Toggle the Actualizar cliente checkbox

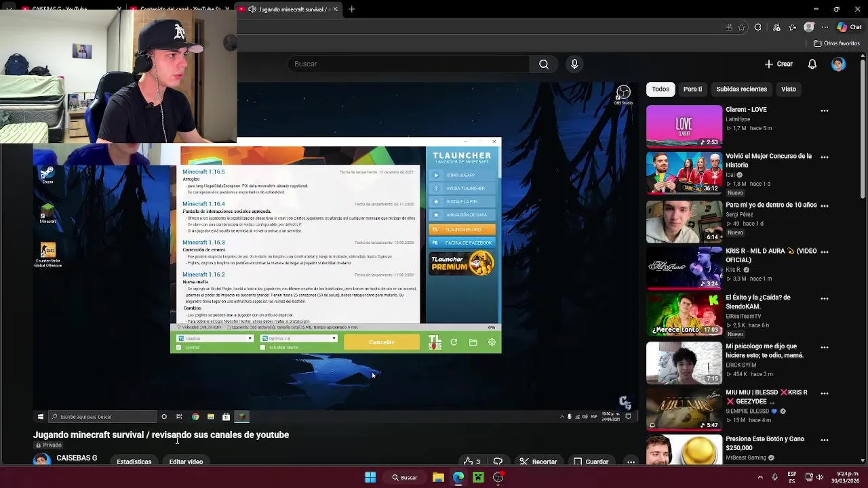click(x=263, y=347)
